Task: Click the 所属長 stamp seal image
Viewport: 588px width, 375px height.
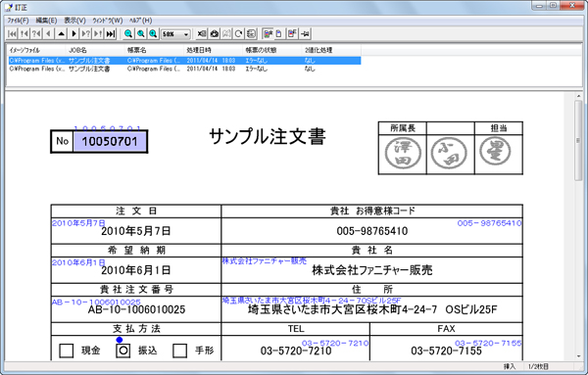Action: (403, 153)
